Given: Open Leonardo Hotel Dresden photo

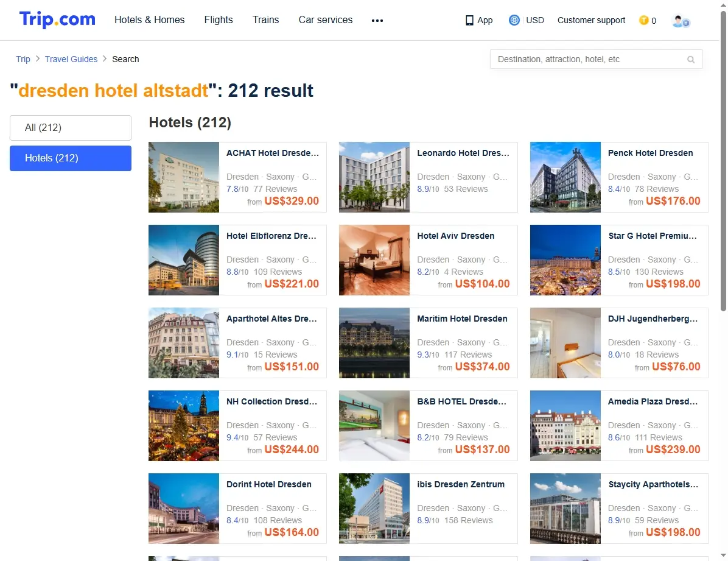Looking at the screenshot, I should pos(374,177).
